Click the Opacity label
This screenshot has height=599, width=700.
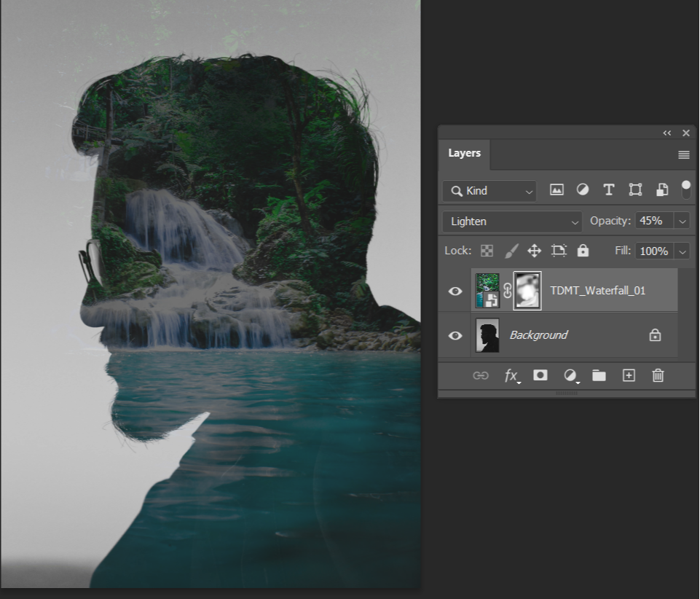point(610,221)
